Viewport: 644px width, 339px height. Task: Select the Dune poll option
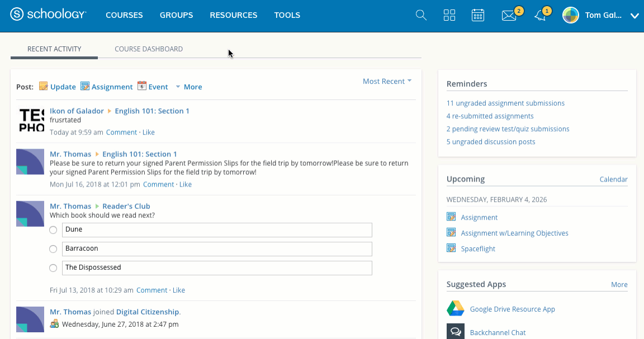click(53, 230)
